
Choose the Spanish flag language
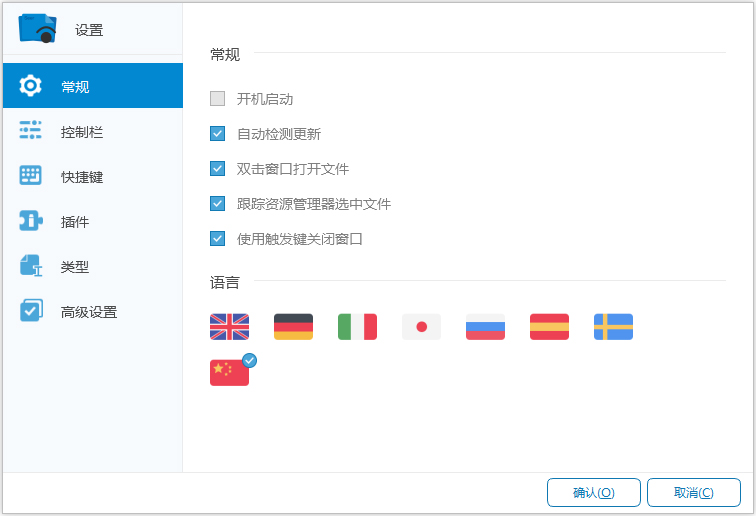click(x=549, y=327)
